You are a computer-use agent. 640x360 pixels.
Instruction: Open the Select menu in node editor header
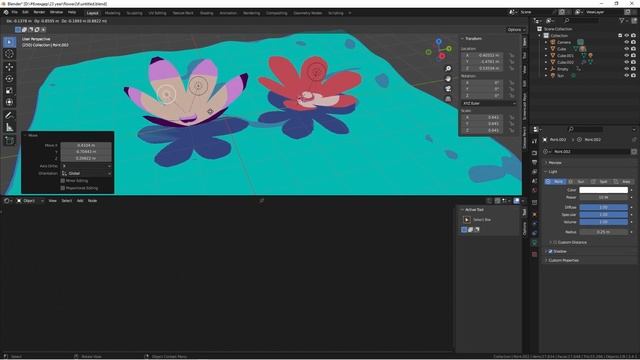click(x=67, y=201)
